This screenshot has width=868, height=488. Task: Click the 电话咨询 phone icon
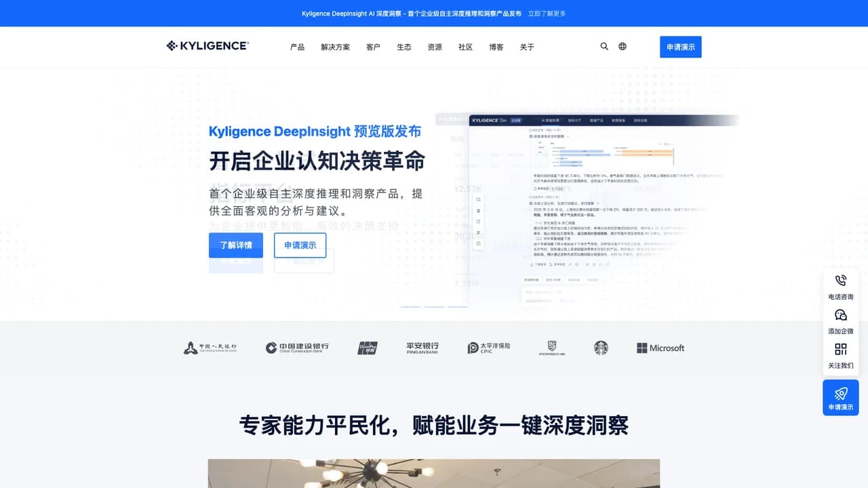841,281
